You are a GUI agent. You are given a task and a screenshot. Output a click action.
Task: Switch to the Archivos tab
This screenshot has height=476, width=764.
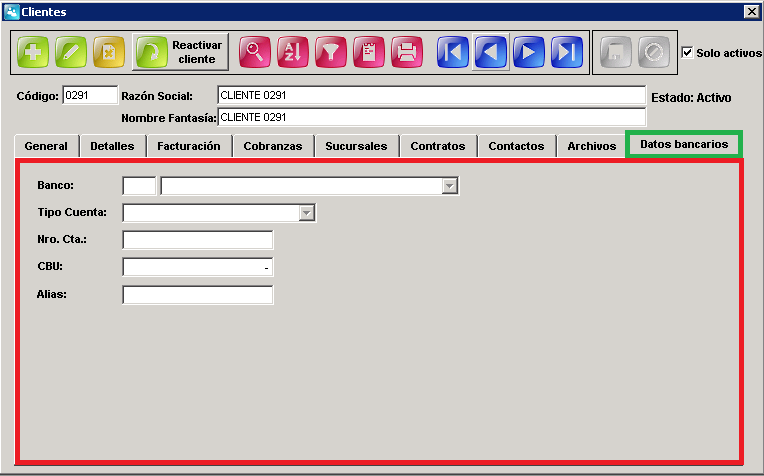[x=592, y=146]
